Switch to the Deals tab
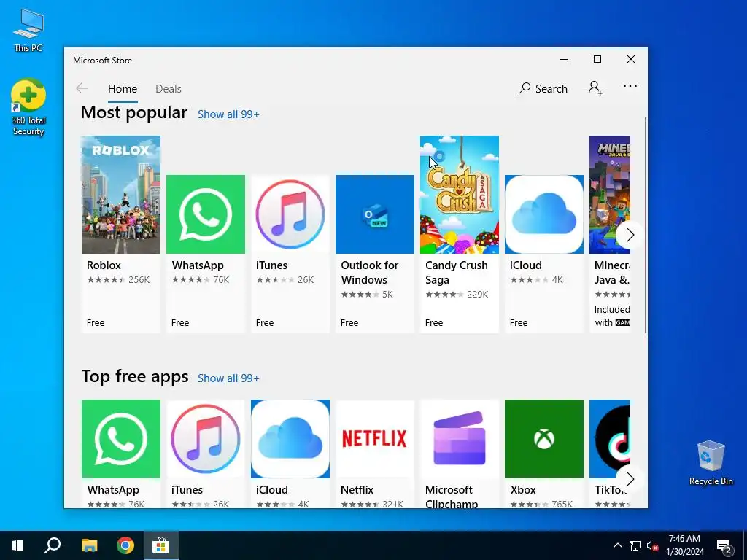 [169, 88]
